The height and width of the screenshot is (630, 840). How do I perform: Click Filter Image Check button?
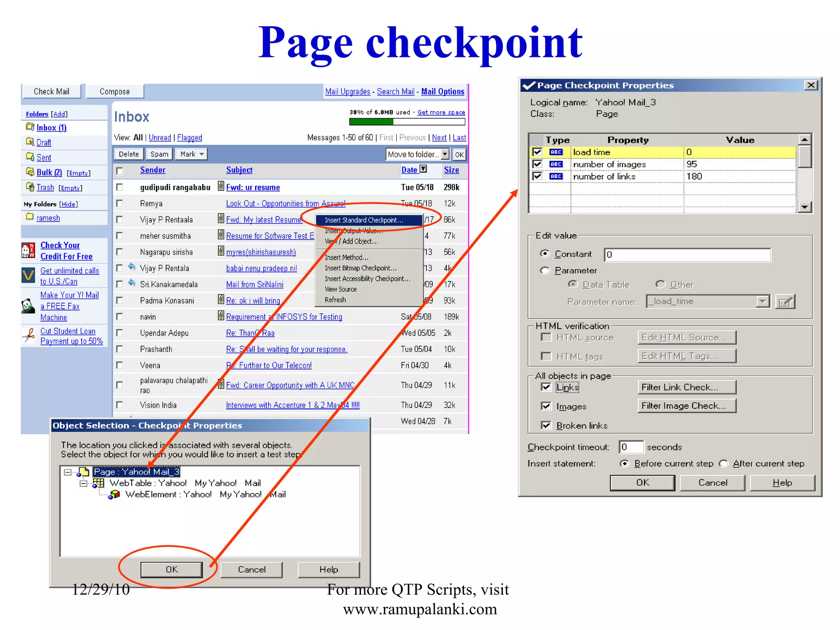click(x=687, y=406)
